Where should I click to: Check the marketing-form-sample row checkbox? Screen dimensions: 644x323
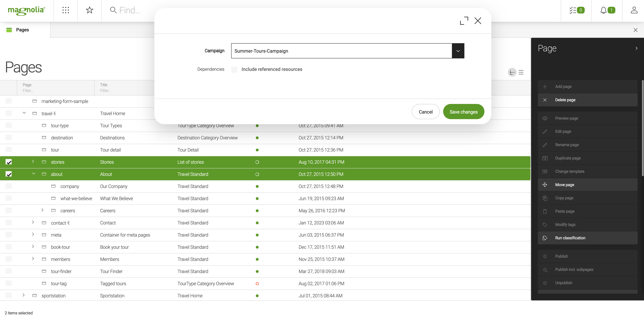click(x=8, y=101)
